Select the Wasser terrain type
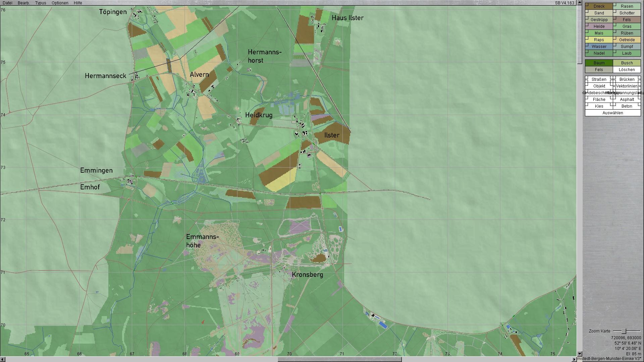This screenshot has height=362, width=644. 599,47
